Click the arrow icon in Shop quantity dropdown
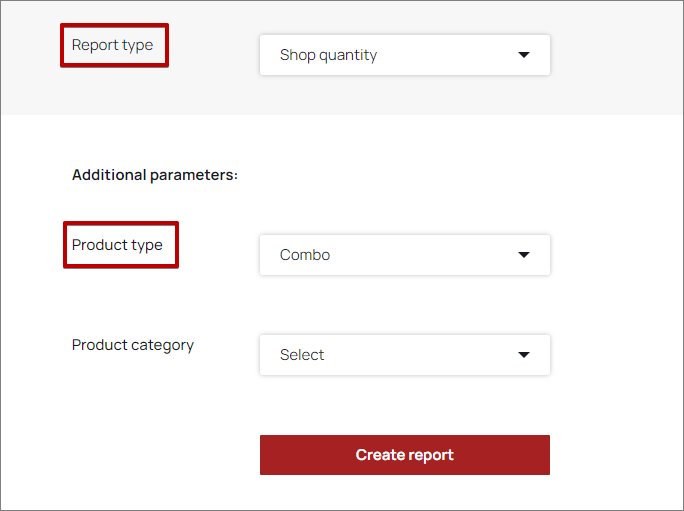The height and width of the screenshot is (511, 684). [x=523, y=55]
